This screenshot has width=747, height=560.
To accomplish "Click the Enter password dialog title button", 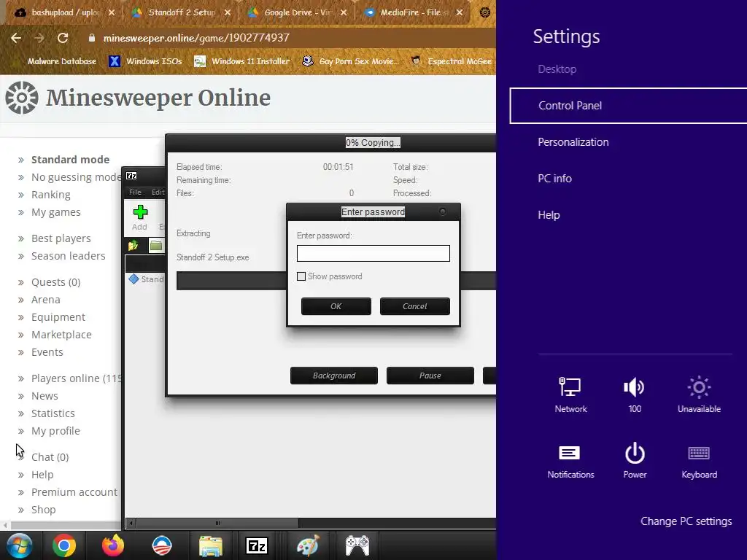I will point(443,211).
